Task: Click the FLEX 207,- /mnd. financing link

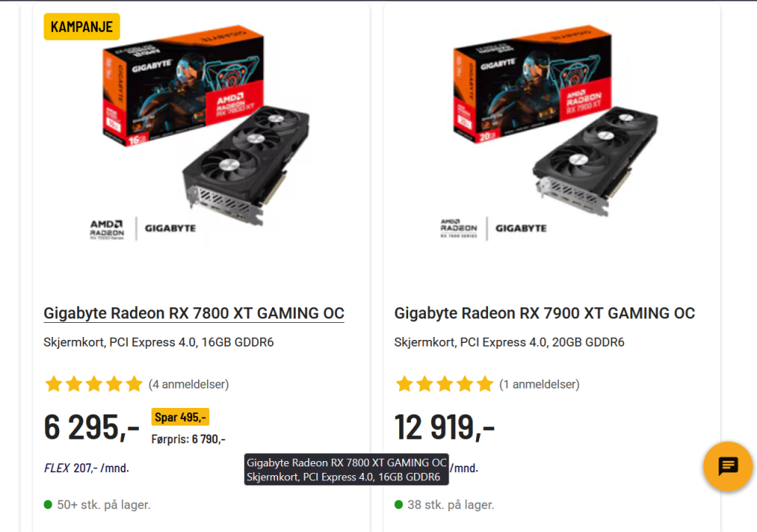Action: 86,468
